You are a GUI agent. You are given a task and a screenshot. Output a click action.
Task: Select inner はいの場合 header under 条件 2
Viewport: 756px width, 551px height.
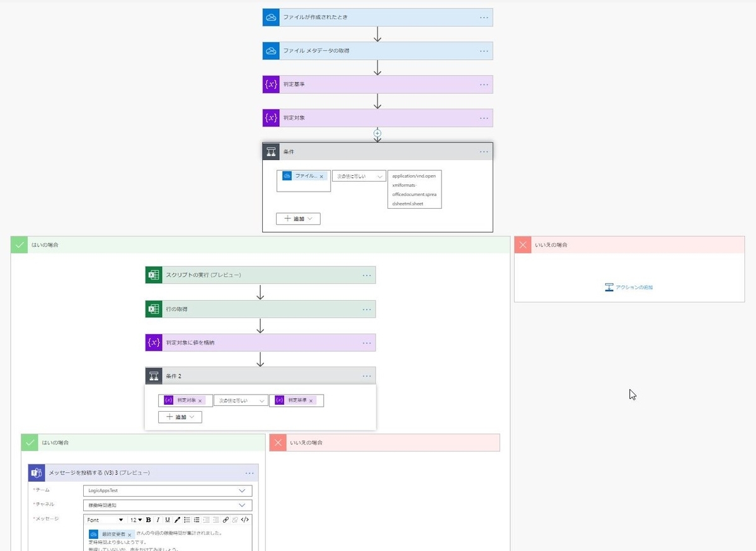[143, 443]
